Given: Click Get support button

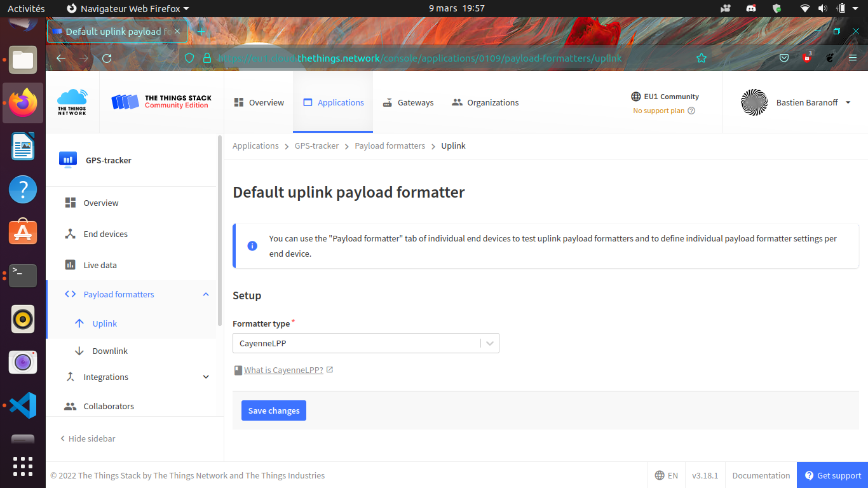Looking at the screenshot, I should [832, 475].
